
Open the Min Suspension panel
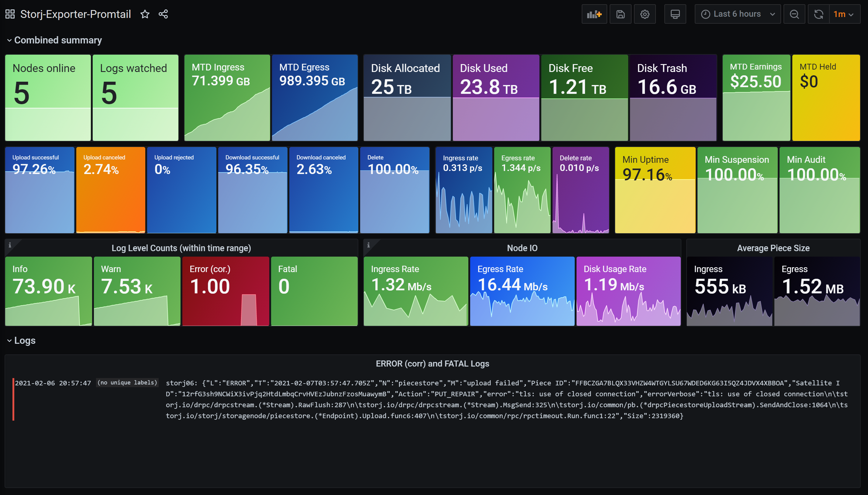(737, 190)
